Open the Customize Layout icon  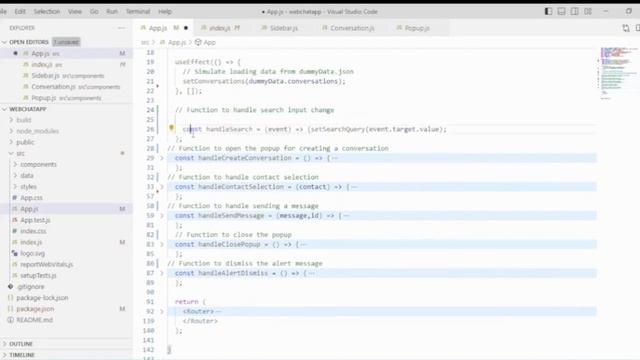[x=588, y=11]
